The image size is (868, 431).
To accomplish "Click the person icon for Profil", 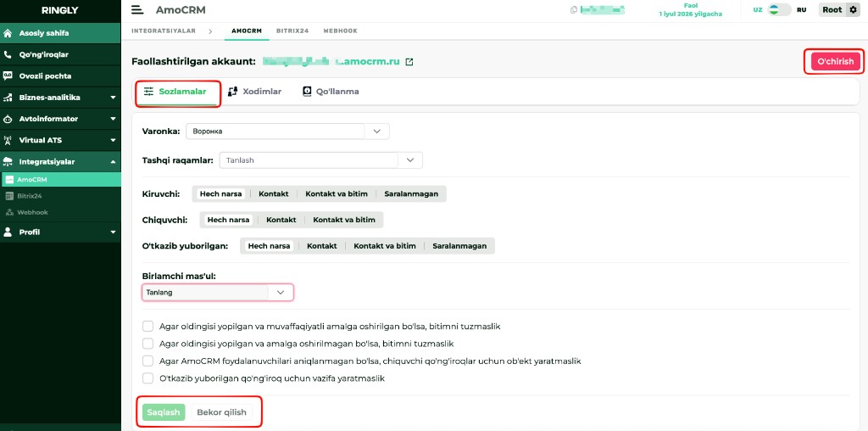I will click(8, 232).
